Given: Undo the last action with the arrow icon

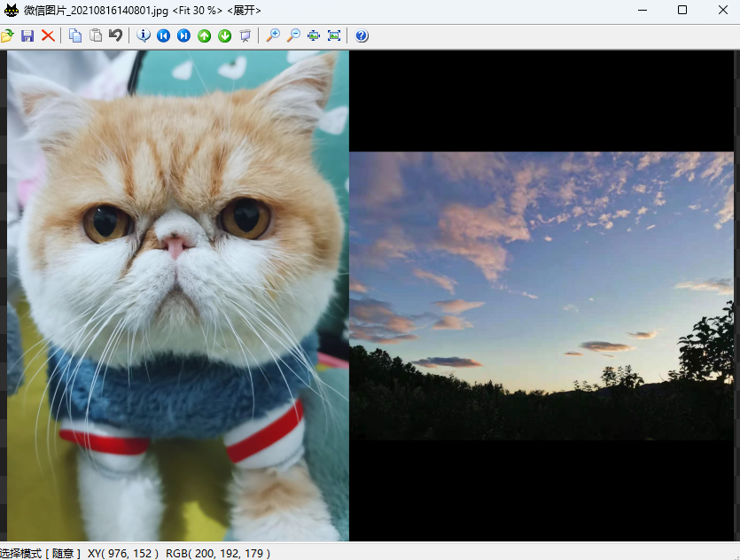Looking at the screenshot, I should 115,35.
